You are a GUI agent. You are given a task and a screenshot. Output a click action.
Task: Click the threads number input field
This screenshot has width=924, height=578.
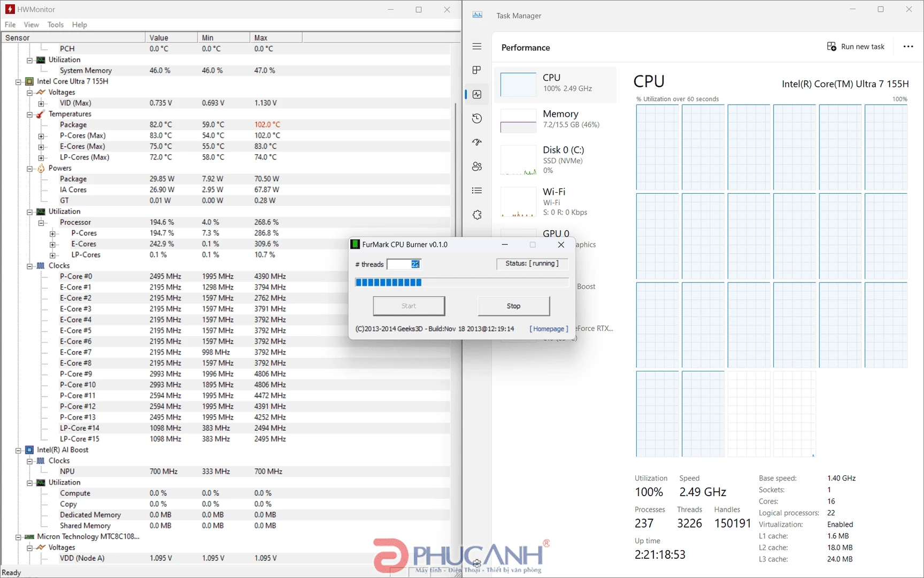(x=404, y=264)
